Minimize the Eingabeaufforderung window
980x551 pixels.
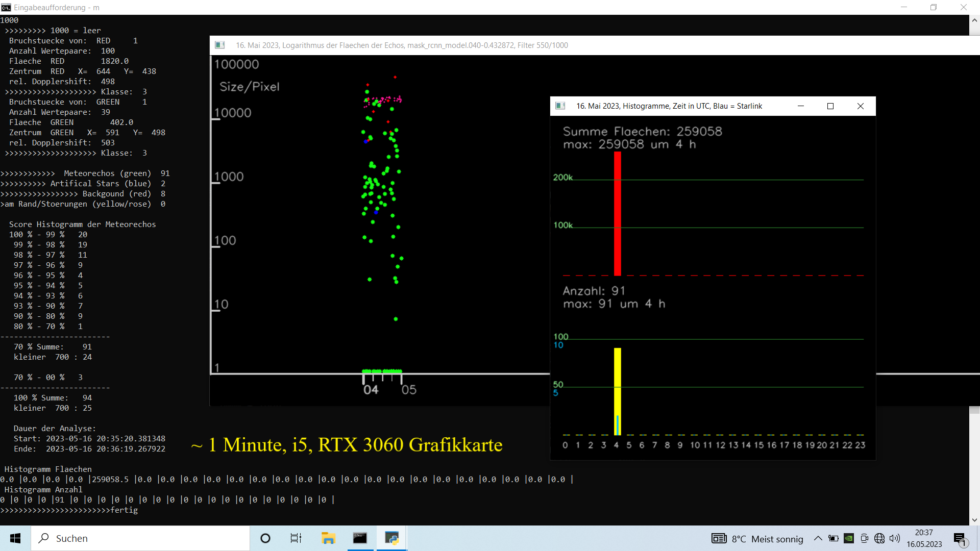point(904,7)
